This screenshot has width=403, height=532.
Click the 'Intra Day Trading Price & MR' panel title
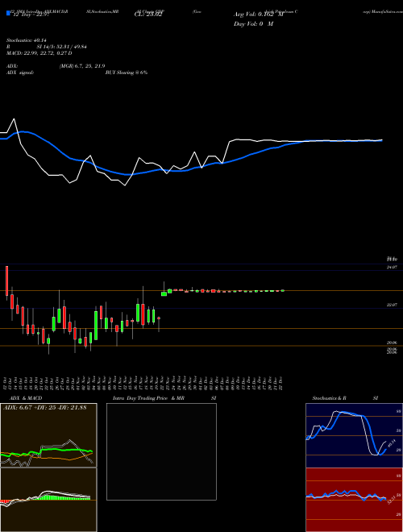(148, 398)
